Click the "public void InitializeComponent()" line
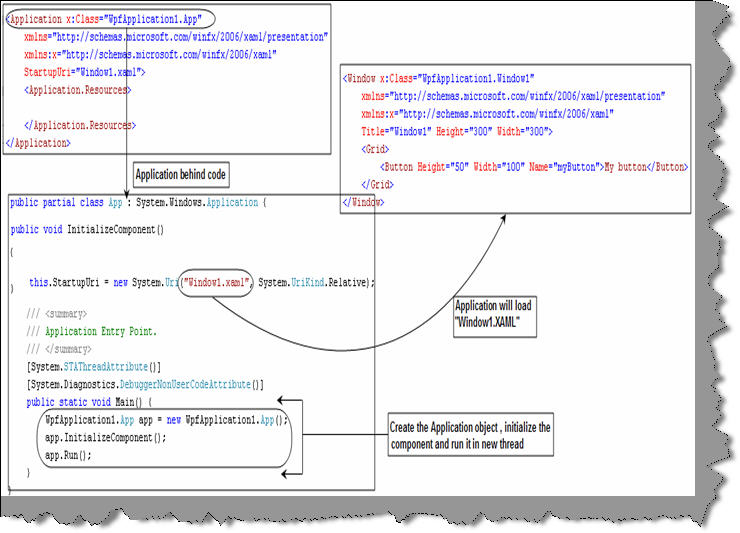Screen dimensions: 740x533 pyautogui.click(x=87, y=229)
